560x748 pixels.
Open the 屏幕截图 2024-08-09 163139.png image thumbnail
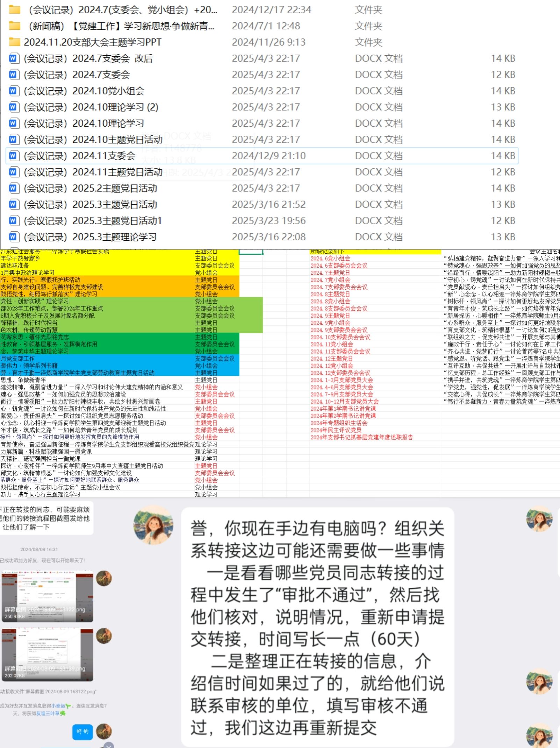(47, 655)
